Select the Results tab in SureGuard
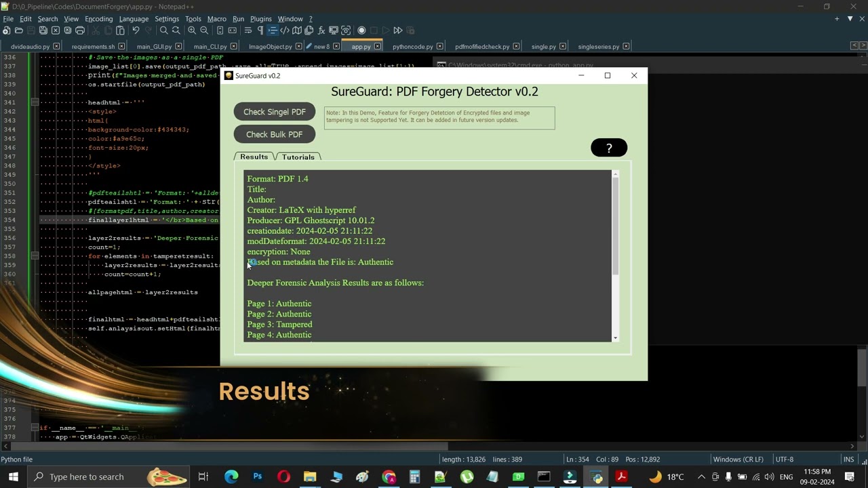 click(x=254, y=157)
